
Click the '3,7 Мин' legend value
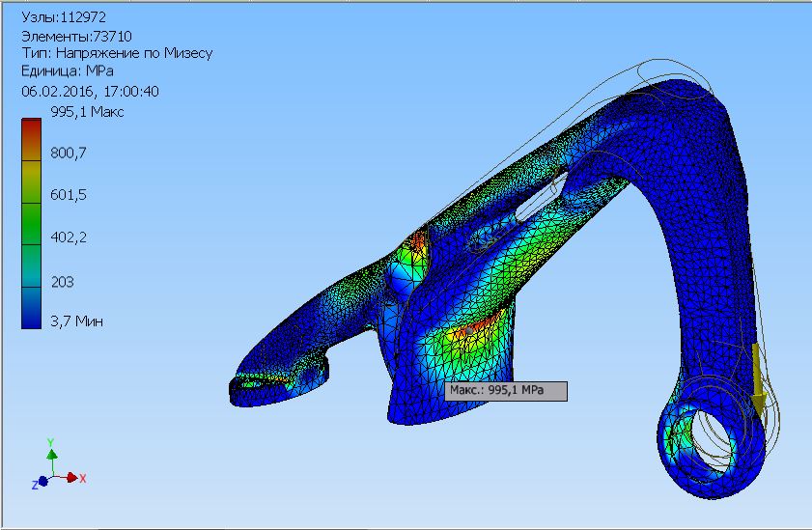pyautogui.click(x=76, y=321)
